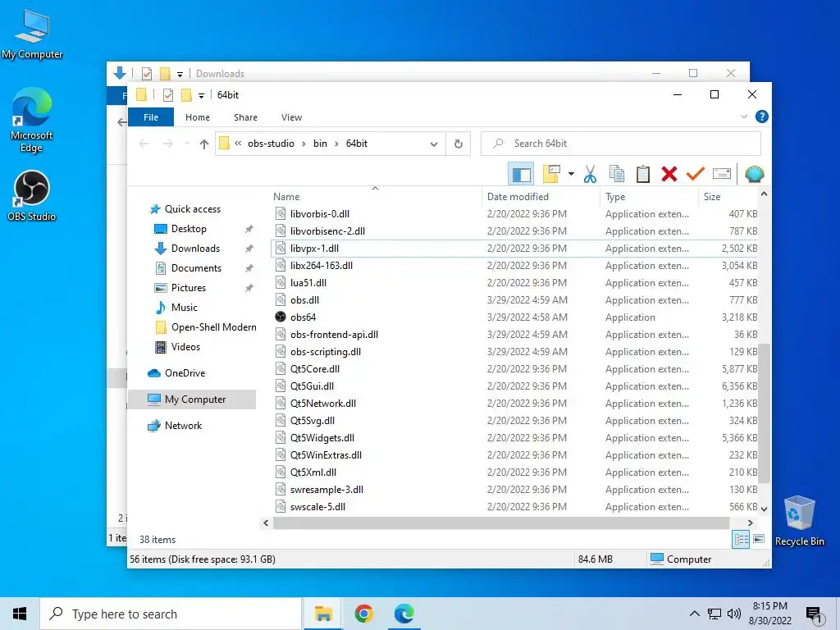Select Pictures in navigation pane

pos(188,288)
